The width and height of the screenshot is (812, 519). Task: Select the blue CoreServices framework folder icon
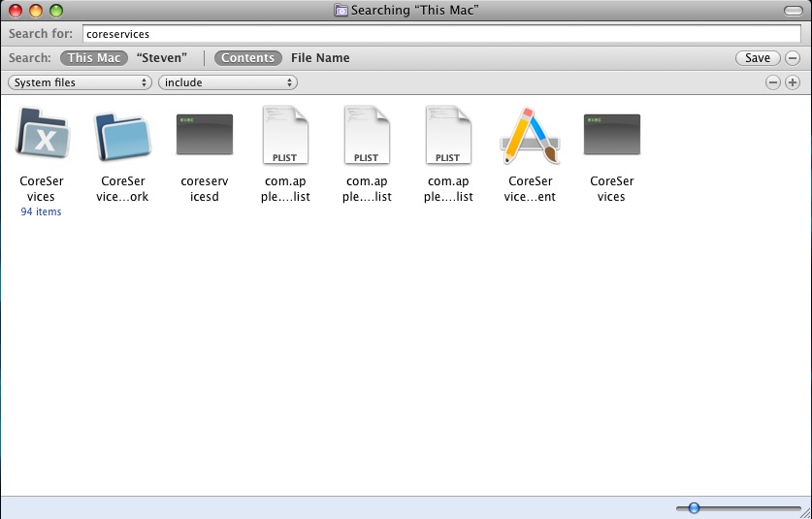123,136
